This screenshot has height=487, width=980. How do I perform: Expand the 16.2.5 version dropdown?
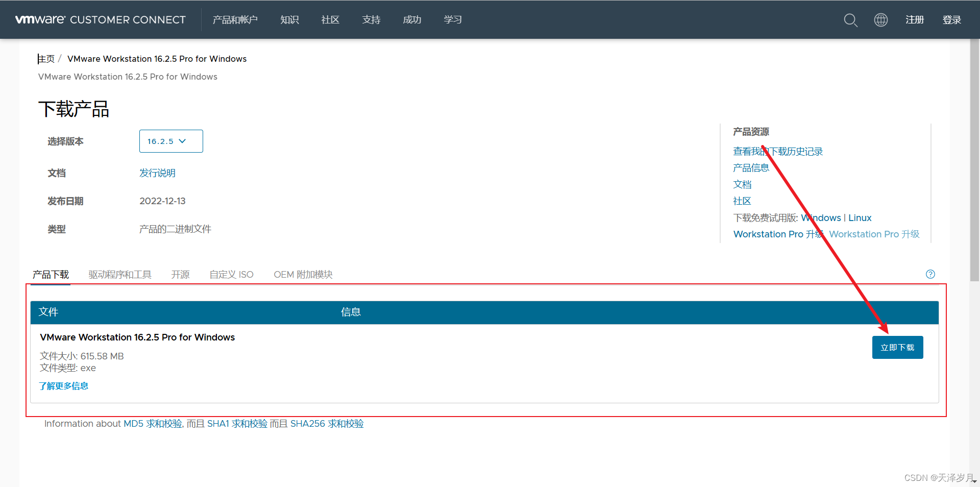click(x=171, y=141)
